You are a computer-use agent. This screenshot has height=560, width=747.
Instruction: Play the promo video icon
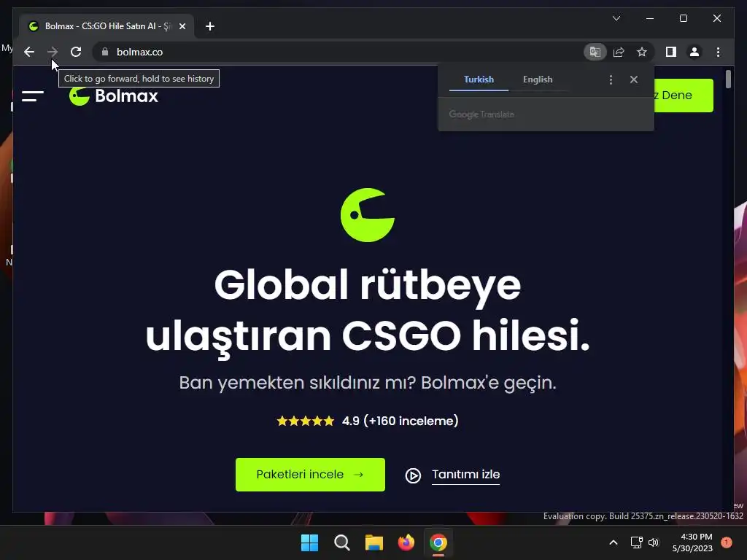point(413,475)
